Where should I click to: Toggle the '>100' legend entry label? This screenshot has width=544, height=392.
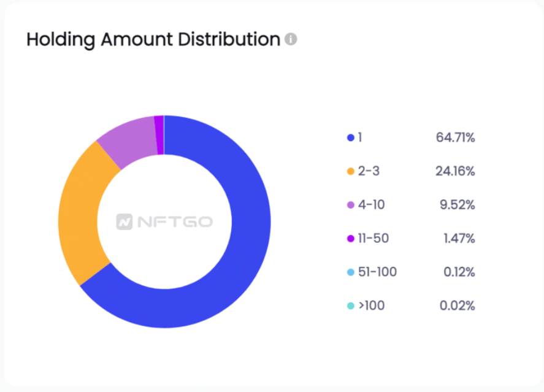click(x=371, y=306)
